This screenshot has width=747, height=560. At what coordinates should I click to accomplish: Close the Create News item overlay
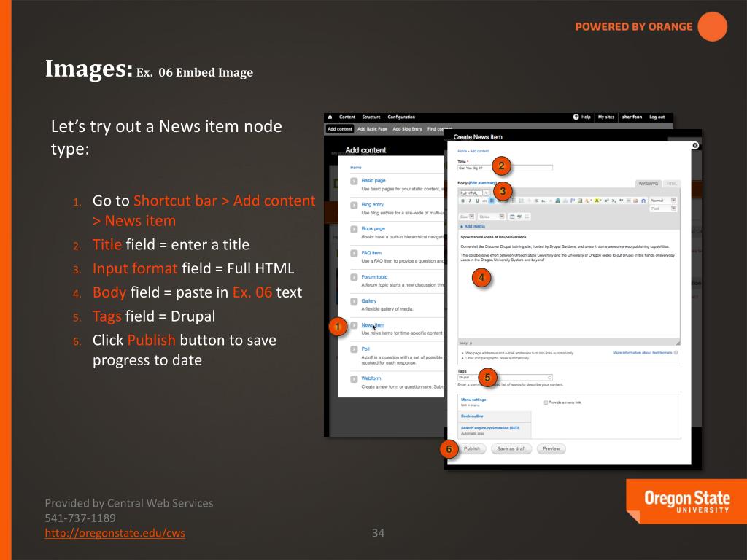point(695,145)
